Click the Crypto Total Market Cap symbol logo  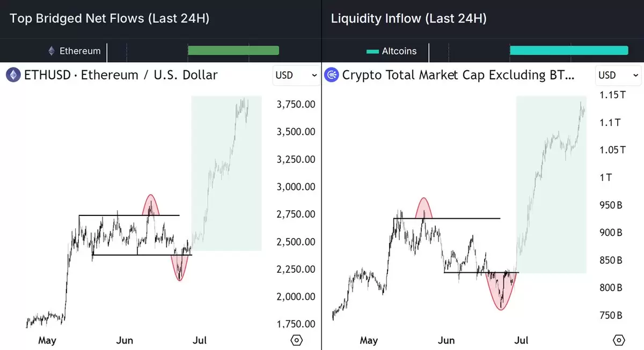pos(332,75)
